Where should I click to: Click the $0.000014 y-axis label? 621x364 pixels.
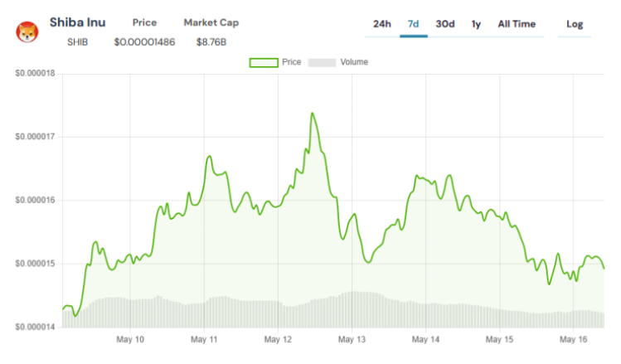36,327
